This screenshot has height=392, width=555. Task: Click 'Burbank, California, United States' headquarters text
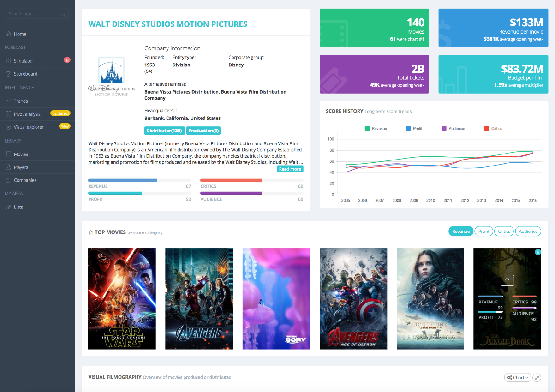click(182, 119)
